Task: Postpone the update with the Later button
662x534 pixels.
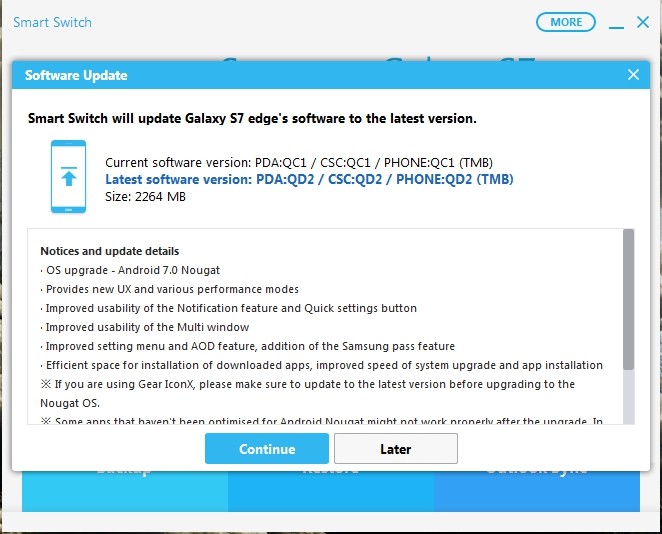Action: pyautogui.click(x=396, y=448)
